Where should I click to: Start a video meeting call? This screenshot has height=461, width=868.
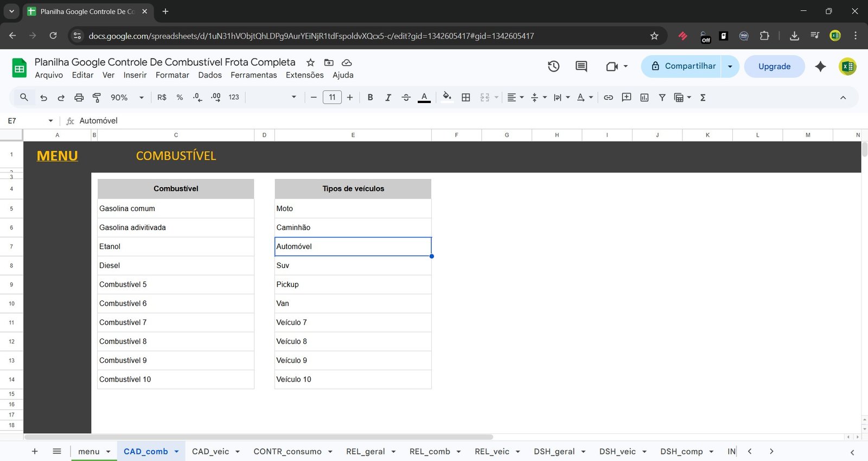pyautogui.click(x=612, y=66)
